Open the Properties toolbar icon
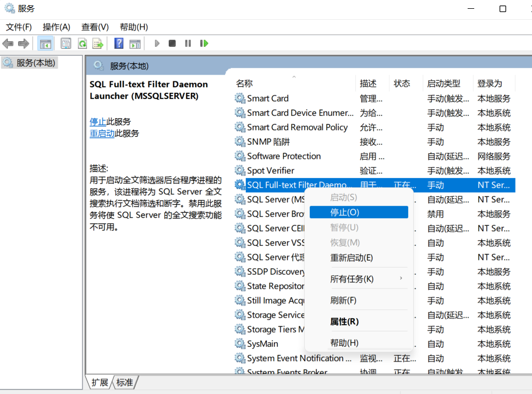532x394 pixels. (66, 43)
